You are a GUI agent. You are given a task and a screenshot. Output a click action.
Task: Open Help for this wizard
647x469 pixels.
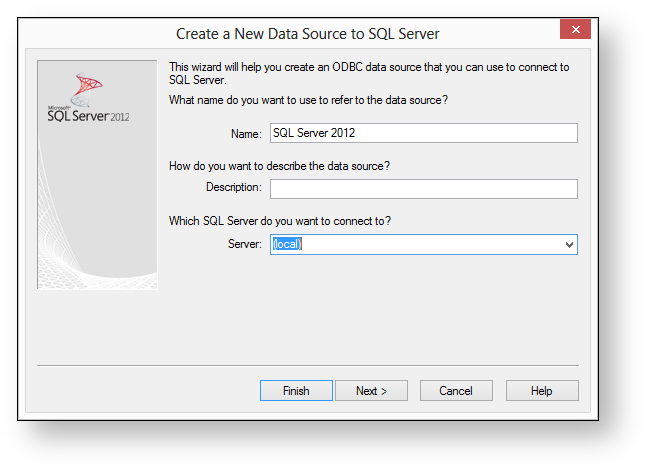coord(541,391)
